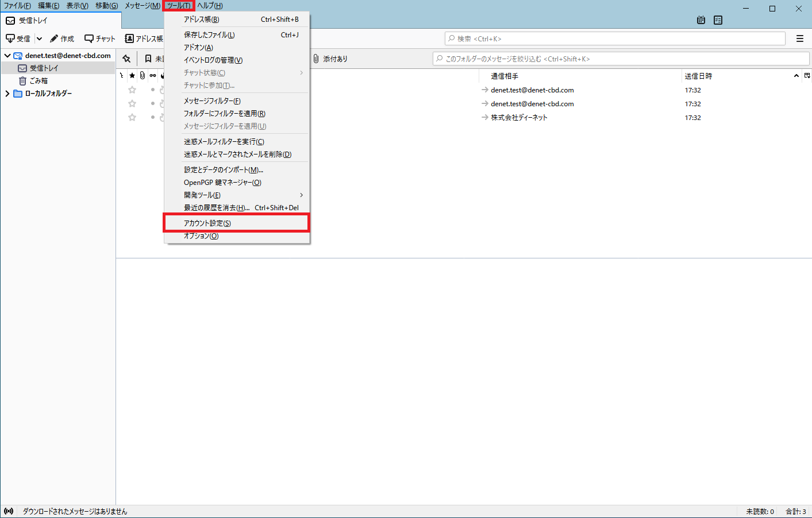This screenshot has height=518, width=812.
Task: Star the second message in the list
Action: (x=132, y=104)
